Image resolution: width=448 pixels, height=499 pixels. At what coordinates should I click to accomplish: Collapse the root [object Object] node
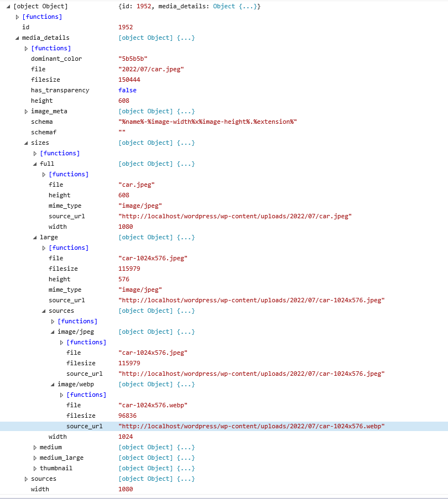point(8,7)
